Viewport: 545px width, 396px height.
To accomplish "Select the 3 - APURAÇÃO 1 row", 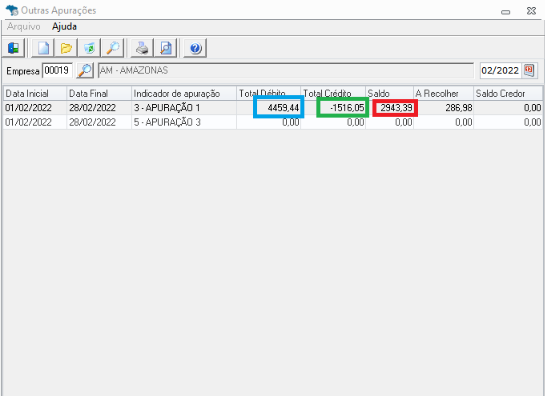I will pyautogui.click(x=273, y=108).
